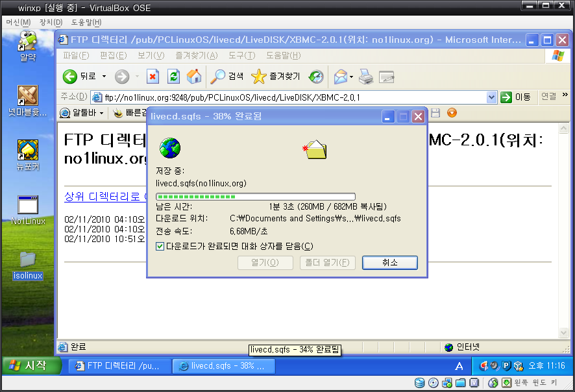Switch to FTP 디렉터리 taskbar button
The image size is (575, 392).
click(x=120, y=365)
